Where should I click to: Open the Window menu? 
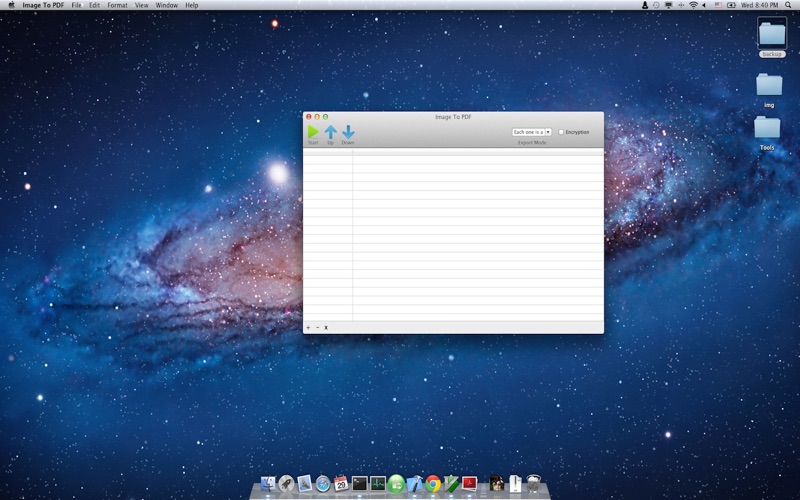pos(167,5)
